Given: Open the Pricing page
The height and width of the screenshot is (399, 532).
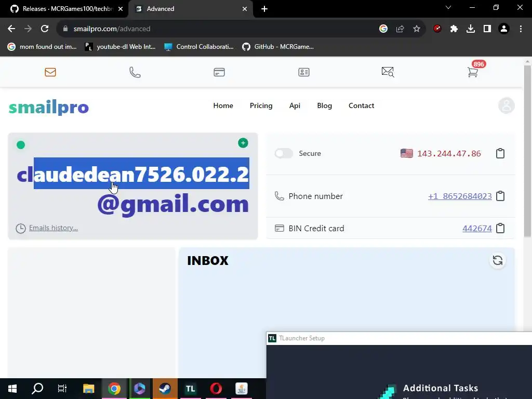Looking at the screenshot, I should click(261, 105).
